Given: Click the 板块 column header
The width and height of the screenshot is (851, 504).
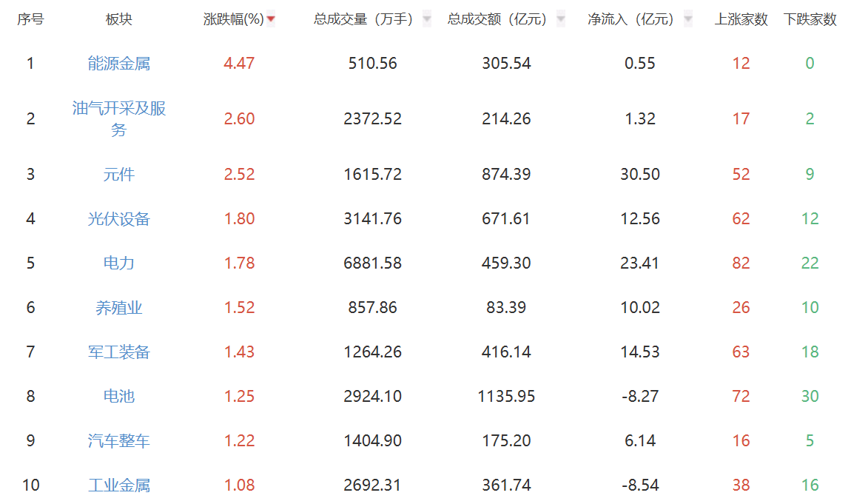Looking at the screenshot, I should click(x=118, y=20).
